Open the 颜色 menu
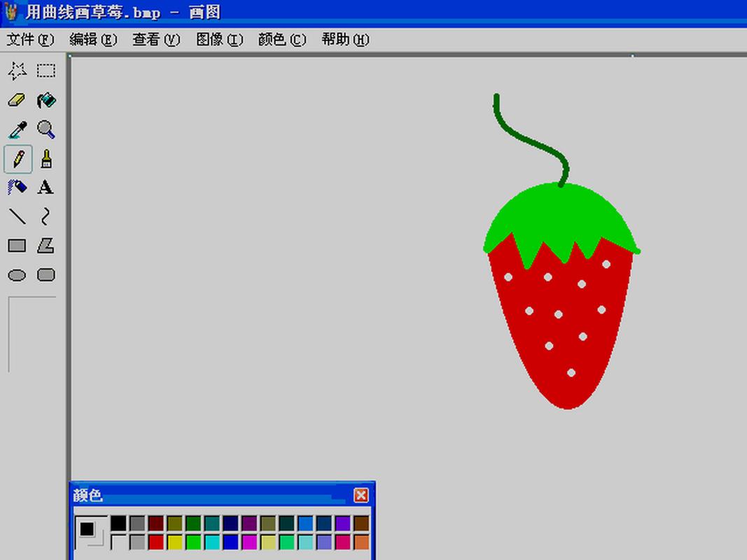Image resolution: width=747 pixels, height=560 pixels. click(281, 40)
